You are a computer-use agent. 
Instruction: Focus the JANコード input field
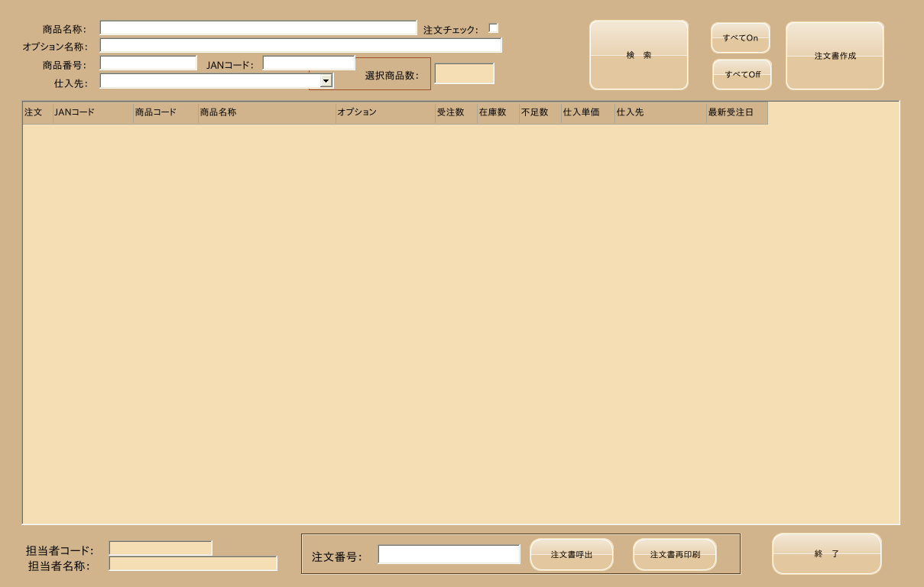(310, 63)
